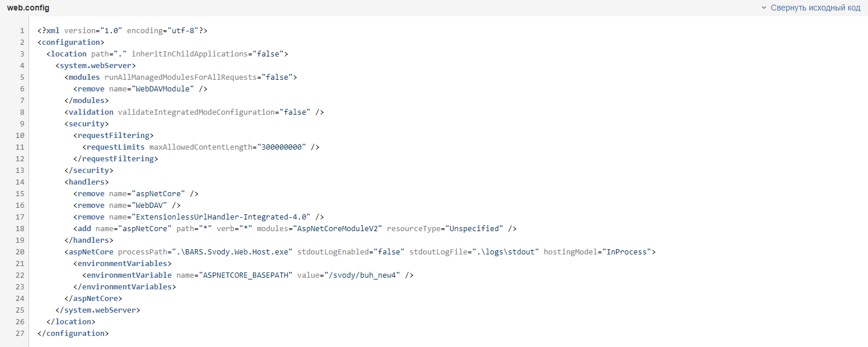Click the closing location tag
Image resolution: width=868 pixels, height=347 pixels.
(x=70, y=321)
